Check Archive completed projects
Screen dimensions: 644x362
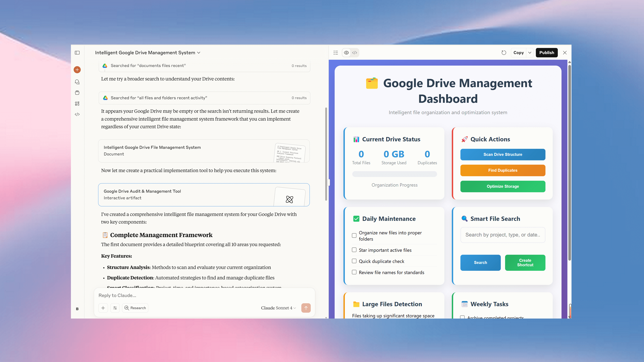(463, 317)
